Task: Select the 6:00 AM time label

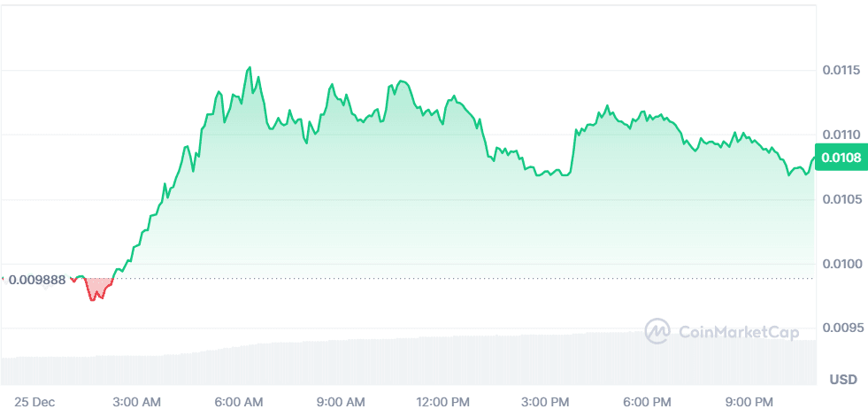Action: tap(239, 402)
